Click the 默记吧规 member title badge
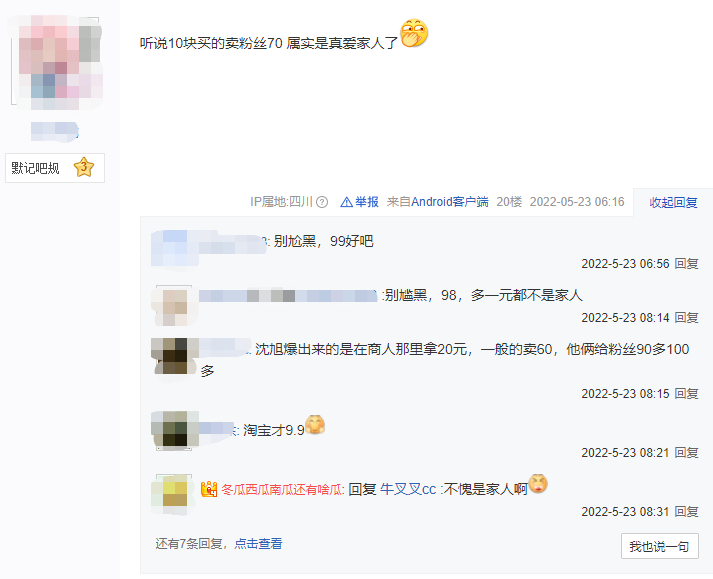 tap(55, 168)
